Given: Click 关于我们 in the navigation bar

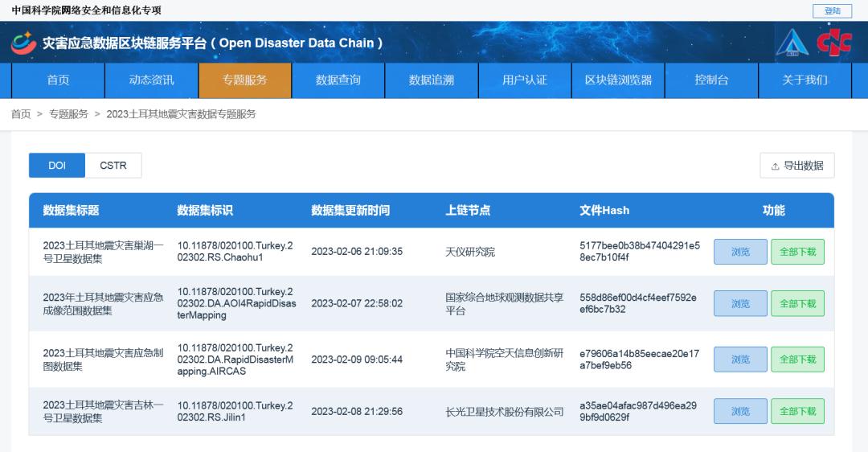Looking at the screenshot, I should click(x=805, y=80).
